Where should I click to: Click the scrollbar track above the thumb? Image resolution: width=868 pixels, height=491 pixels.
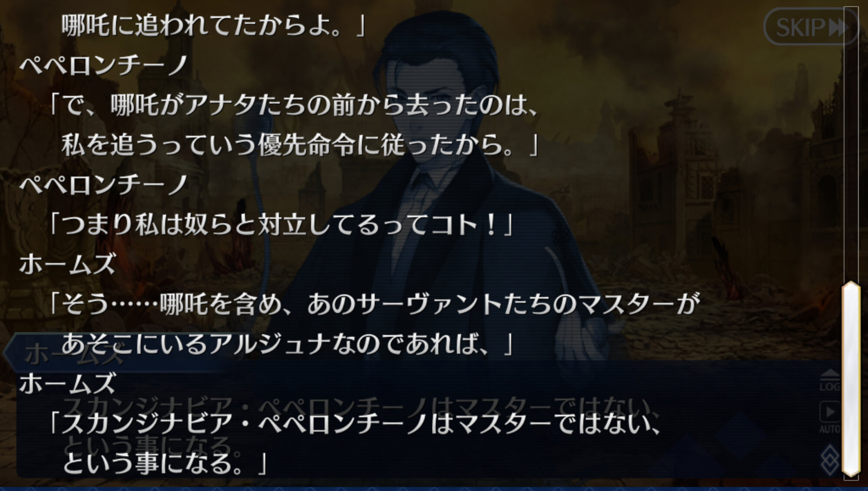click(x=851, y=144)
